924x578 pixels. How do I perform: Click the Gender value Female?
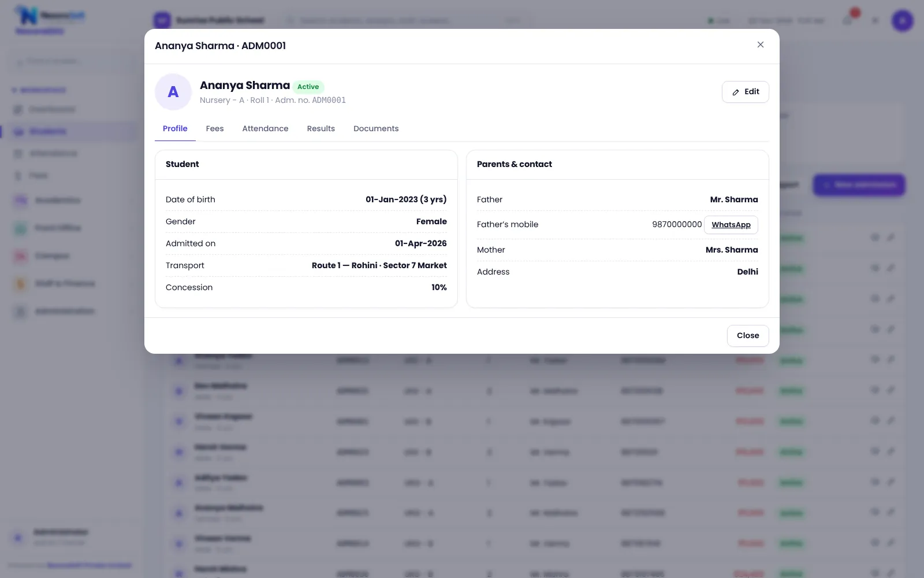tap(431, 221)
